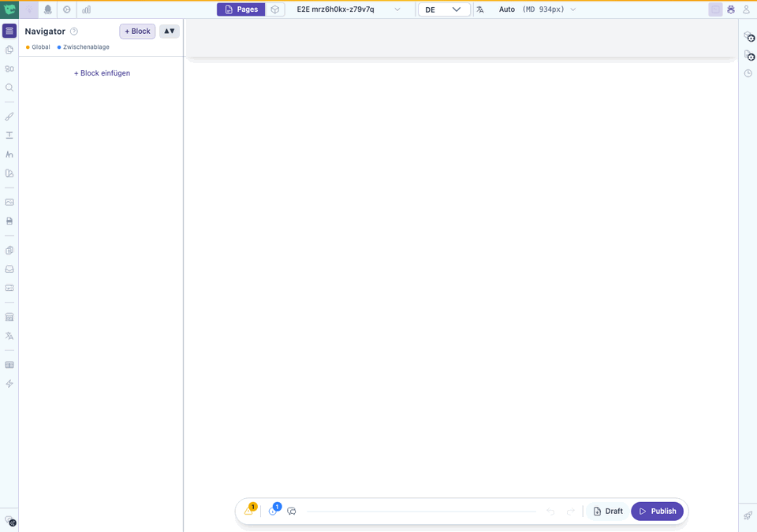Screen dimensions: 757x532
Task: Click Global legend label
Action: click(x=41, y=47)
